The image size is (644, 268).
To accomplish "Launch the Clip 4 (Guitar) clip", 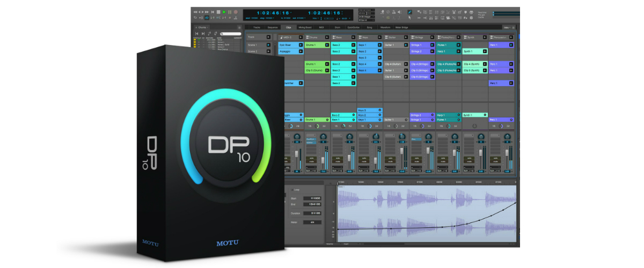I will pos(406,64).
